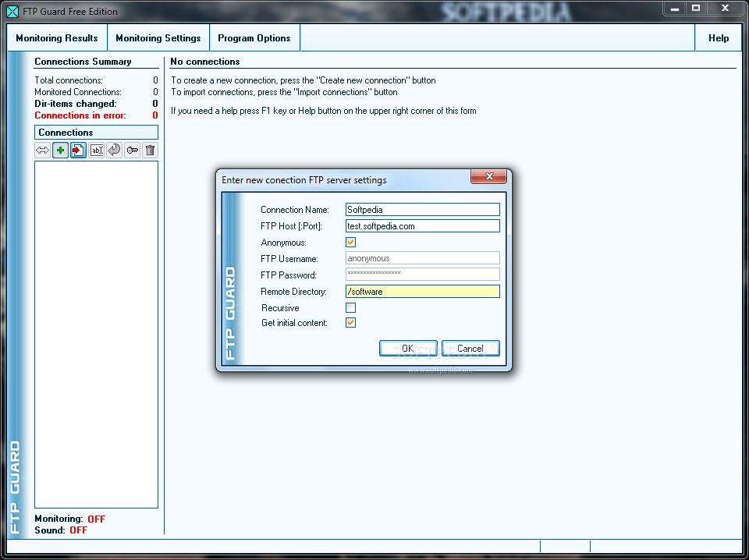The image size is (749, 560).
Task: Click the Import connections icon with red arrow
Action: coord(78,151)
